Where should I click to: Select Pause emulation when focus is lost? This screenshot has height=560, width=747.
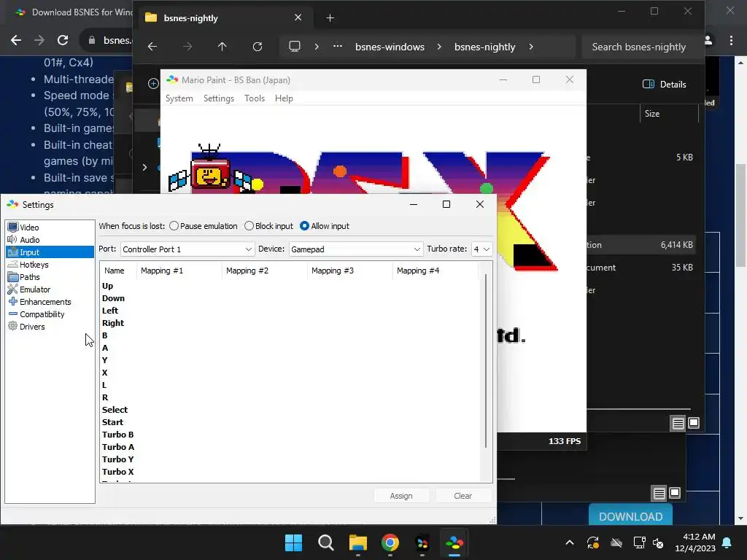click(204, 226)
